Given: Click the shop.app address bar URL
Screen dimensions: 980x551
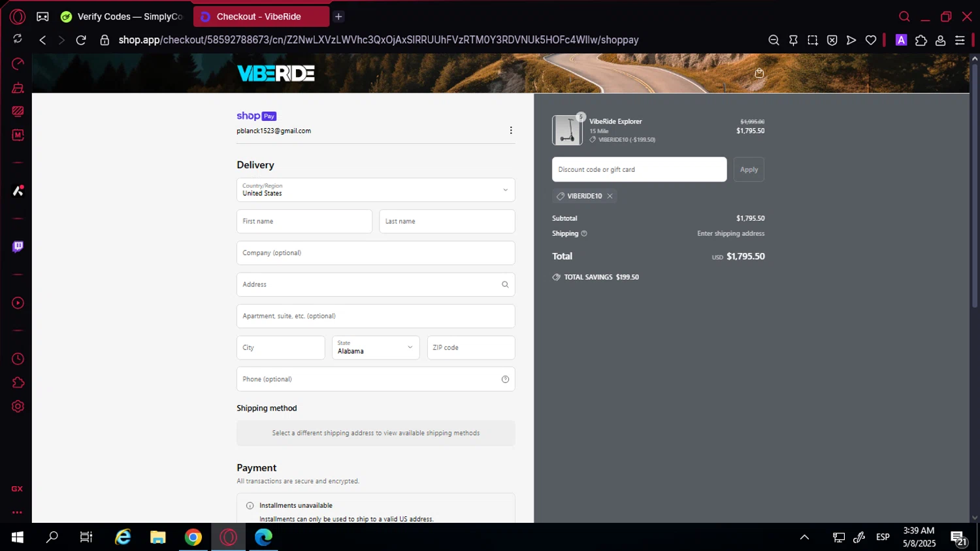Looking at the screenshot, I should tap(378, 41).
